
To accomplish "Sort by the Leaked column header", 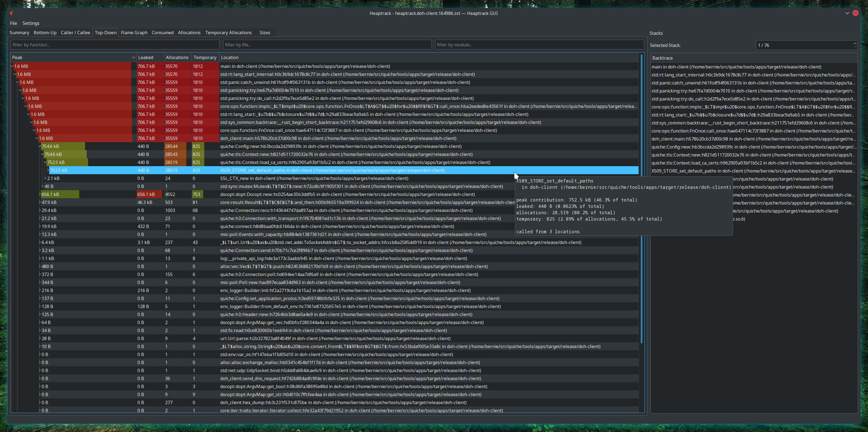I will (x=145, y=58).
